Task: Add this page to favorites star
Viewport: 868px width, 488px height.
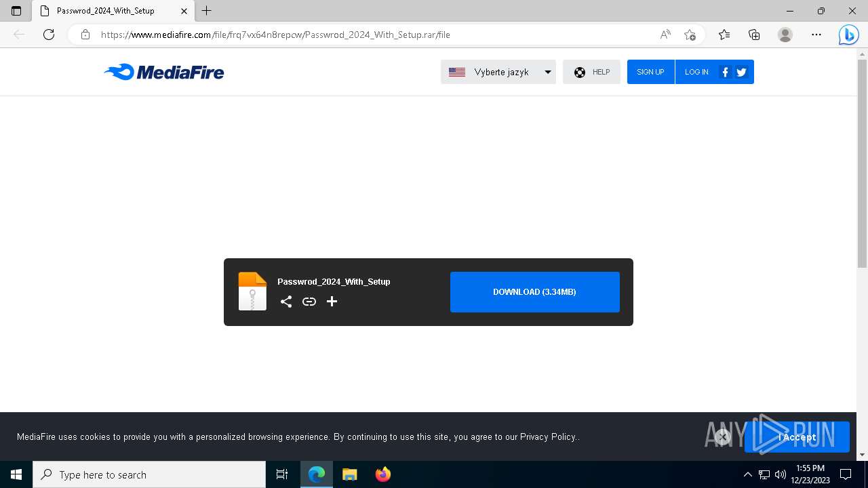Action: pos(690,35)
